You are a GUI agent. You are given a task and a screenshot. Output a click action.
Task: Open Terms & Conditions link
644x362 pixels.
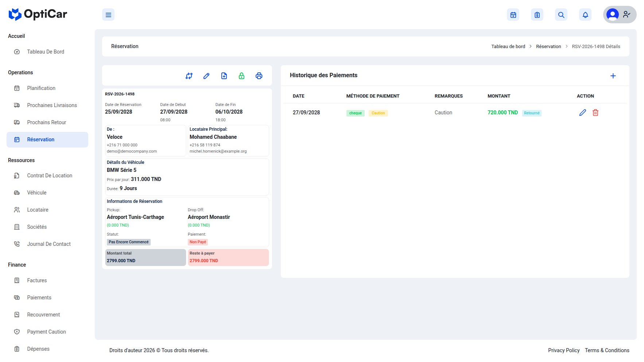(607, 350)
